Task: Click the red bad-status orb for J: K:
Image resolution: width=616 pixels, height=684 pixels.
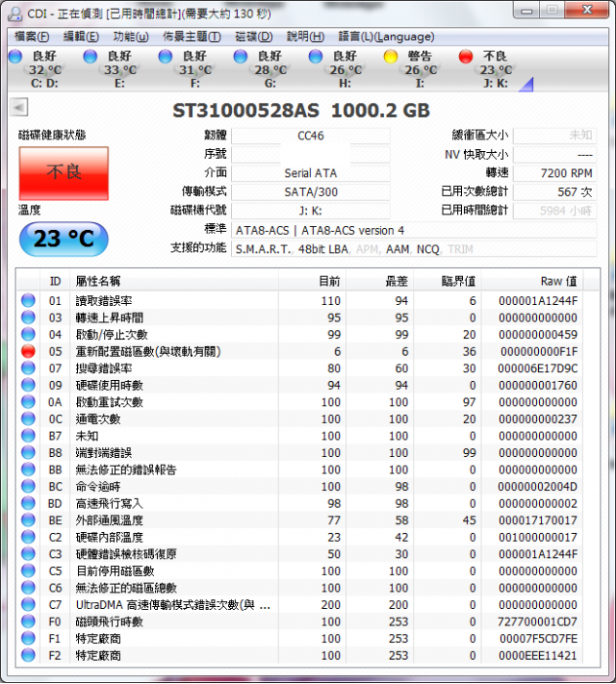Action: pyautogui.click(x=466, y=56)
